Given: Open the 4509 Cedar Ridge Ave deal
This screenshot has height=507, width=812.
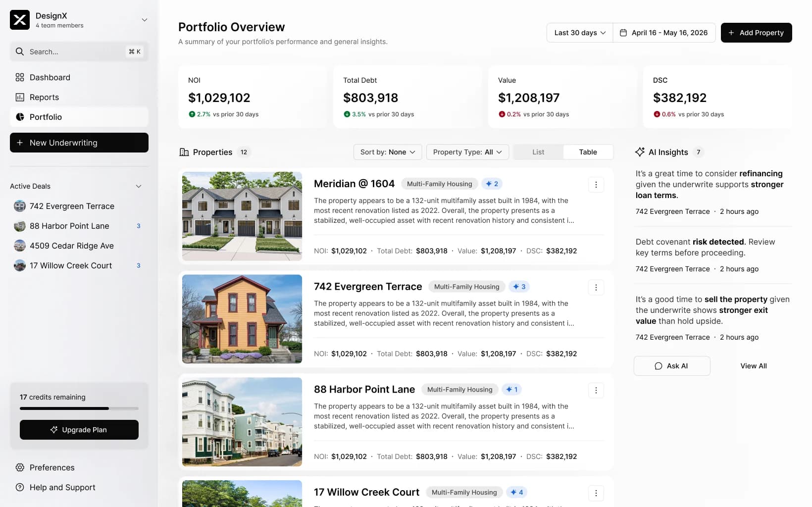Looking at the screenshot, I should click(x=79, y=246).
